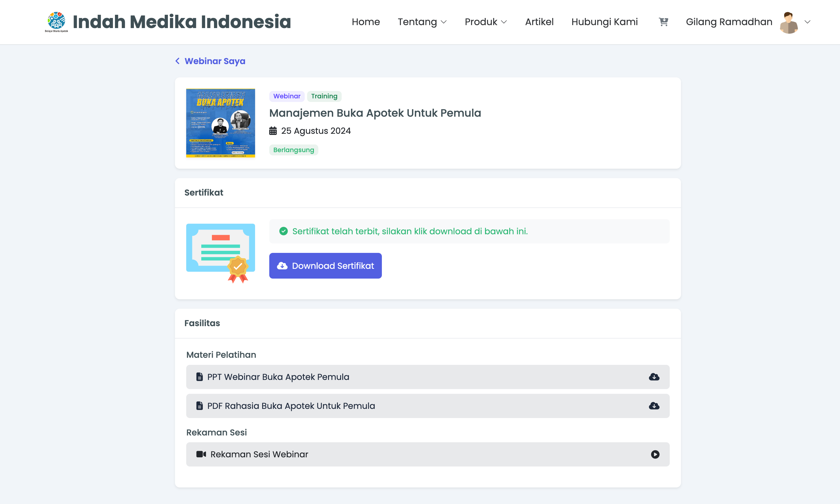Click the green check icon in certificate notice
The width and height of the screenshot is (840, 504).
[283, 231]
